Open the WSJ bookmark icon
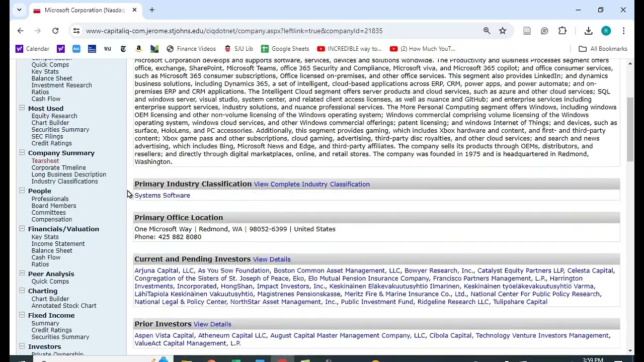The height and width of the screenshot is (362, 644). (x=107, y=49)
